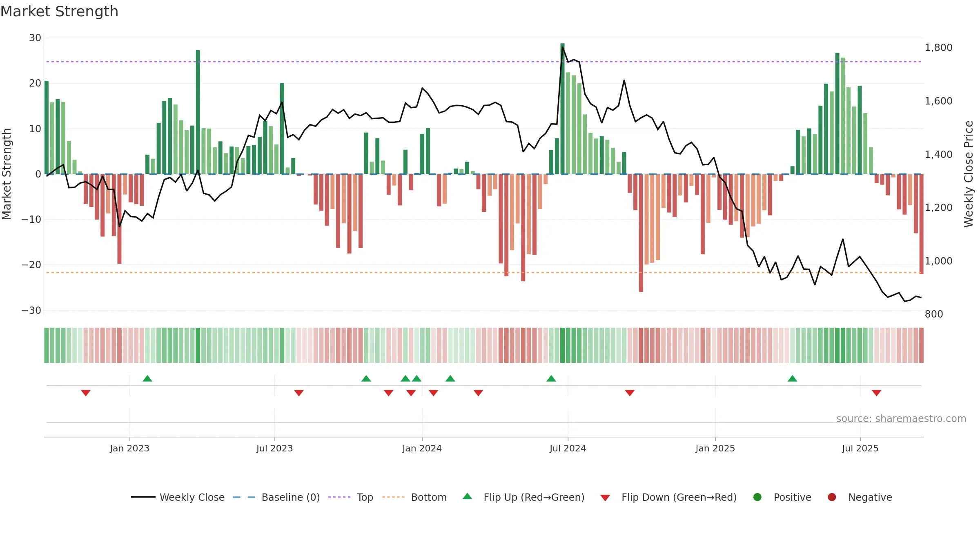Click the Jan 2024 x-axis label
The width and height of the screenshot is (980, 551).
(x=422, y=448)
